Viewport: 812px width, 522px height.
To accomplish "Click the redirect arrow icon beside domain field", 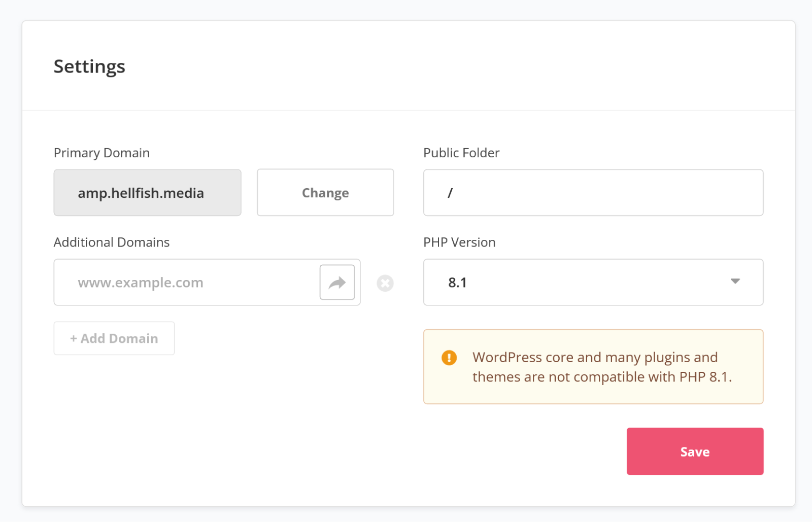I will (337, 283).
